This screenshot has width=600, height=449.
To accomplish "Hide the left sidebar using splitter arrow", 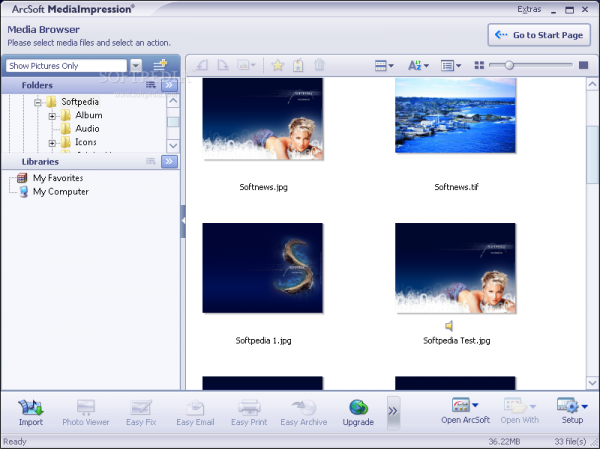I will point(183,222).
